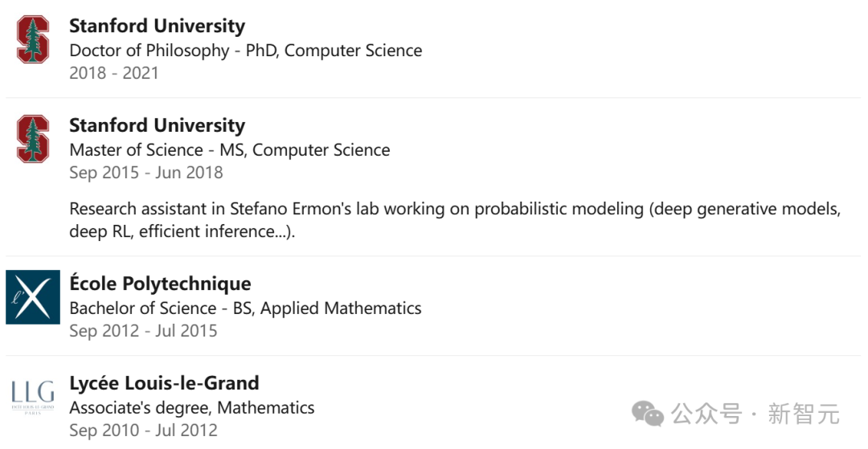The width and height of the screenshot is (868, 449).
Task: Click the 公众号 watermark text
Action: [x=707, y=414]
